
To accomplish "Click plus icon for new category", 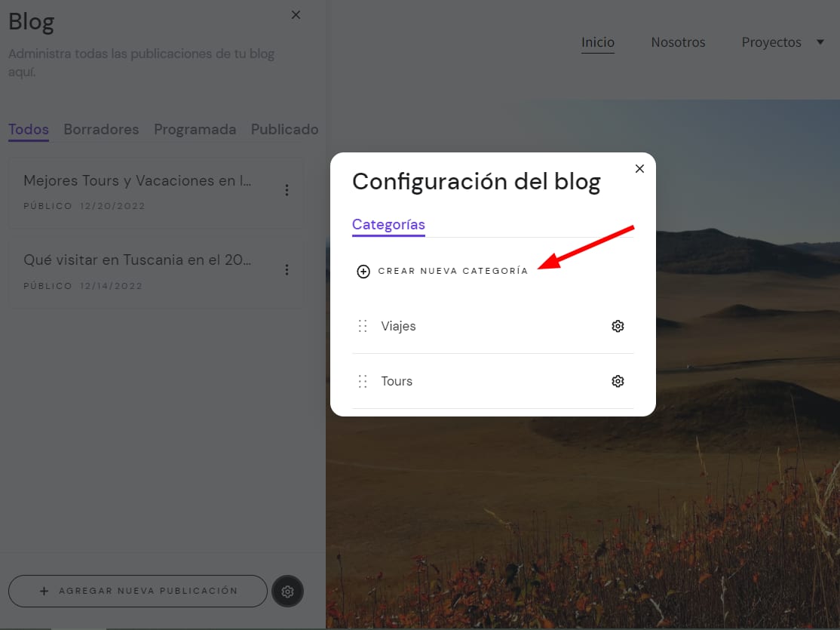I will [x=363, y=272].
